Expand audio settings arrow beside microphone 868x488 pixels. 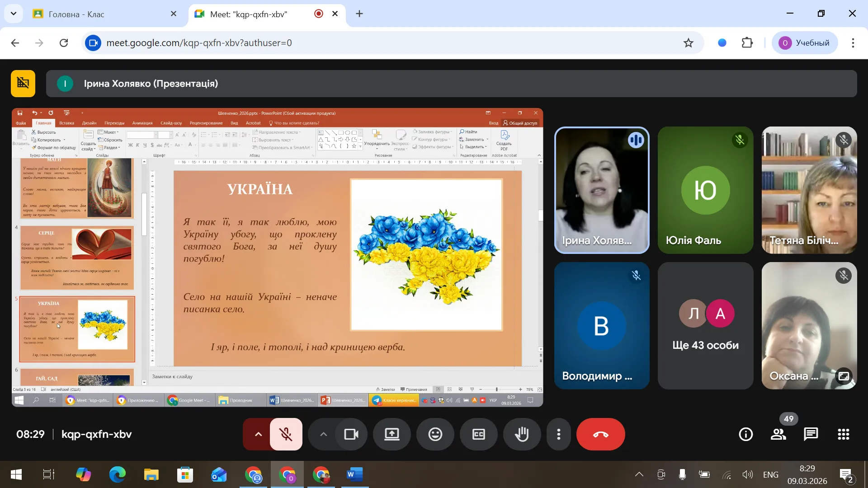click(258, 434)
